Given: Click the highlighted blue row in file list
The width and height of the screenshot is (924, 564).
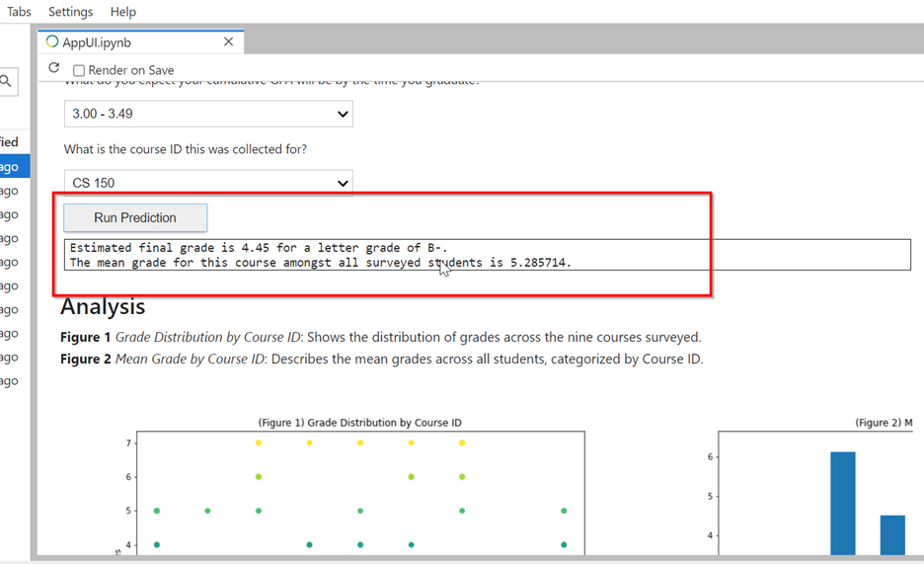Looking at the screenshot, I should (15, 167).
